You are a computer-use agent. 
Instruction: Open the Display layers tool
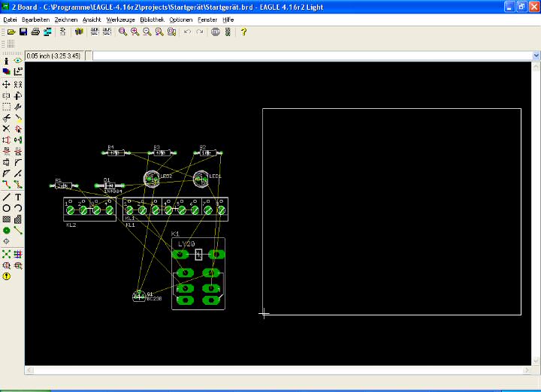point(6,71)
